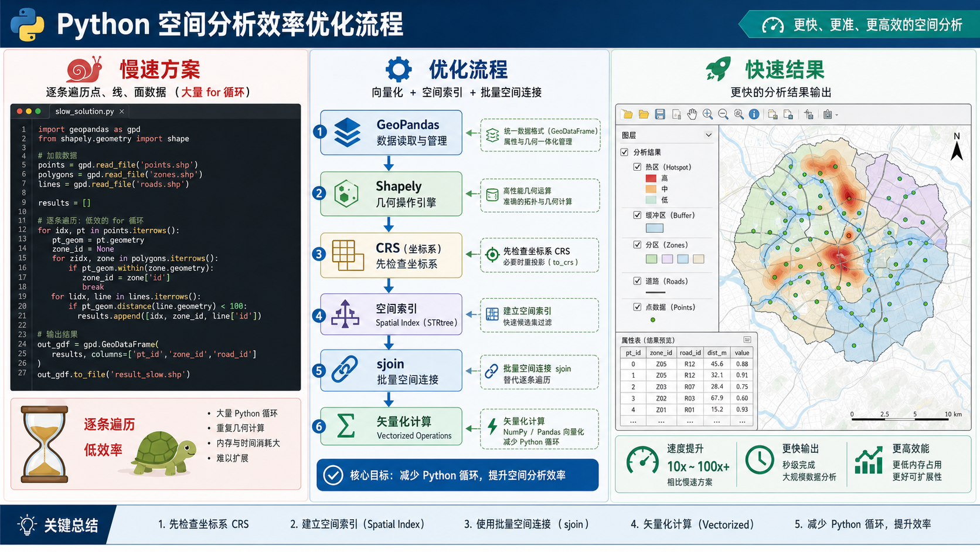Click the orange 中 hotspot swatch

tap(651, 189)
